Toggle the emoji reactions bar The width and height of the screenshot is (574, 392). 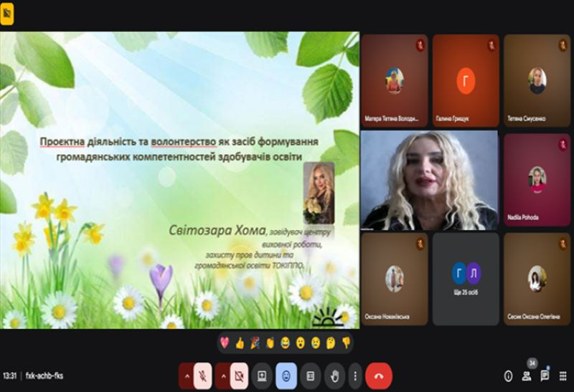point(286,375)
